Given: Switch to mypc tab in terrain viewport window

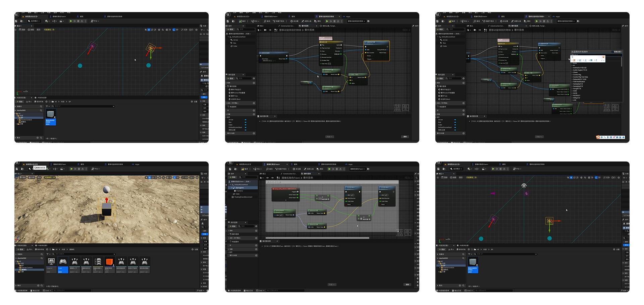Looking at the screenshot, I should coord(136,164).
